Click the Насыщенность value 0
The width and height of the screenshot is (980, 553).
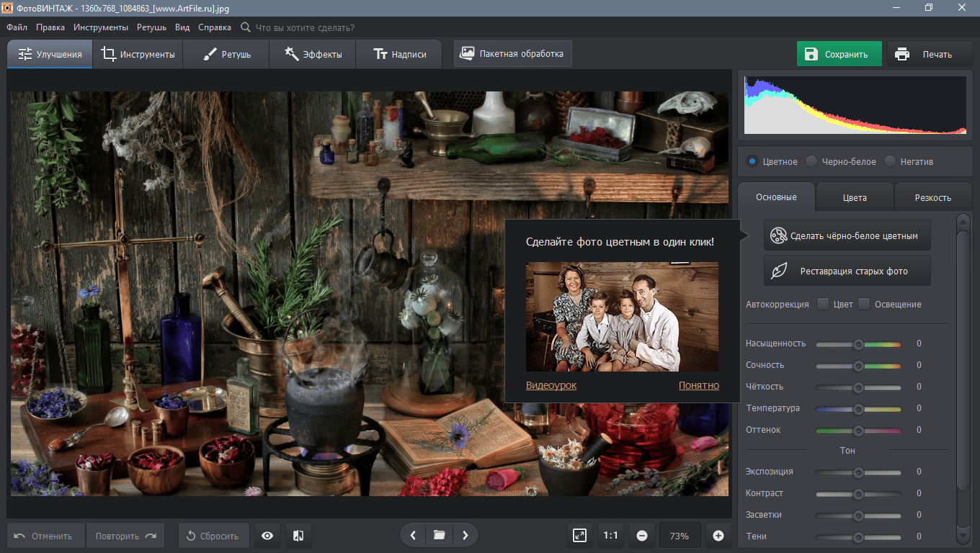coord(919,344)
